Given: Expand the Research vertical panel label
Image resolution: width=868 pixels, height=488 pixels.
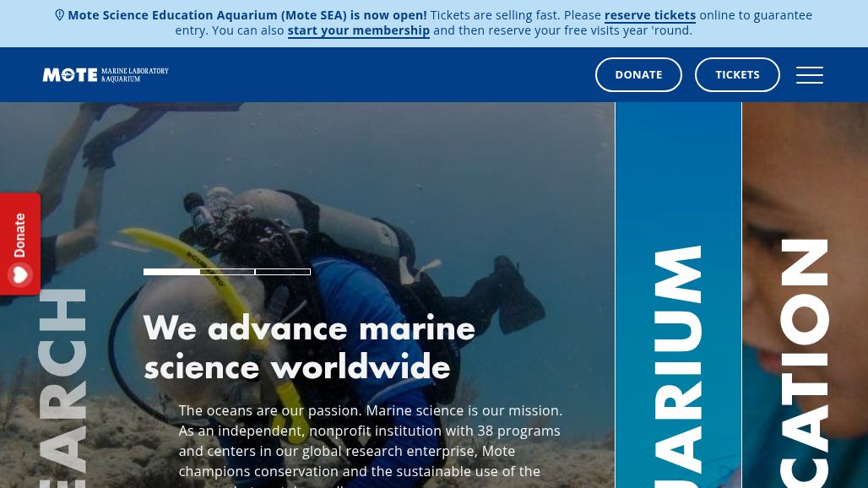Looking at the screenshot, I should (x=62, y=388).
